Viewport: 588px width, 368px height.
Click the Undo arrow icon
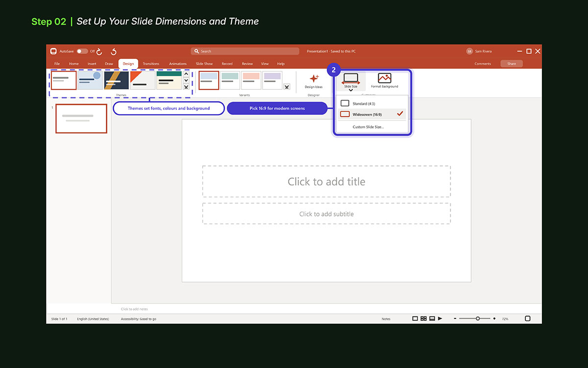point(114,51)
